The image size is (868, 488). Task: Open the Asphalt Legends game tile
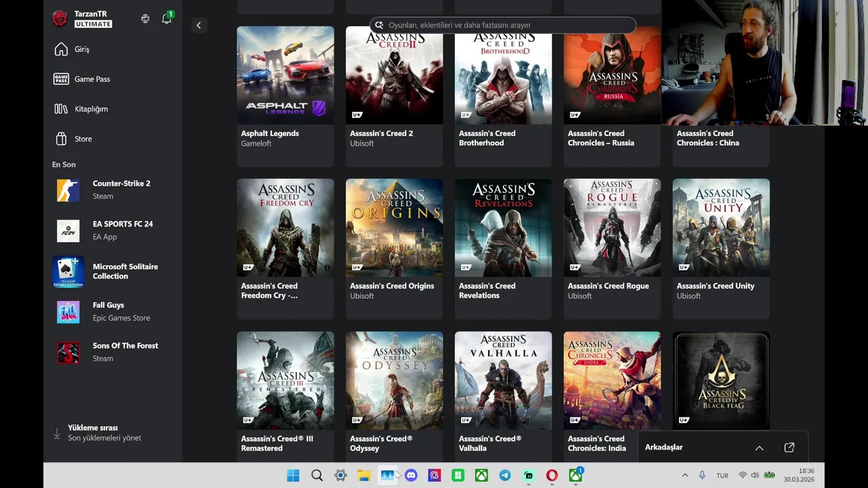pos(285,96)
